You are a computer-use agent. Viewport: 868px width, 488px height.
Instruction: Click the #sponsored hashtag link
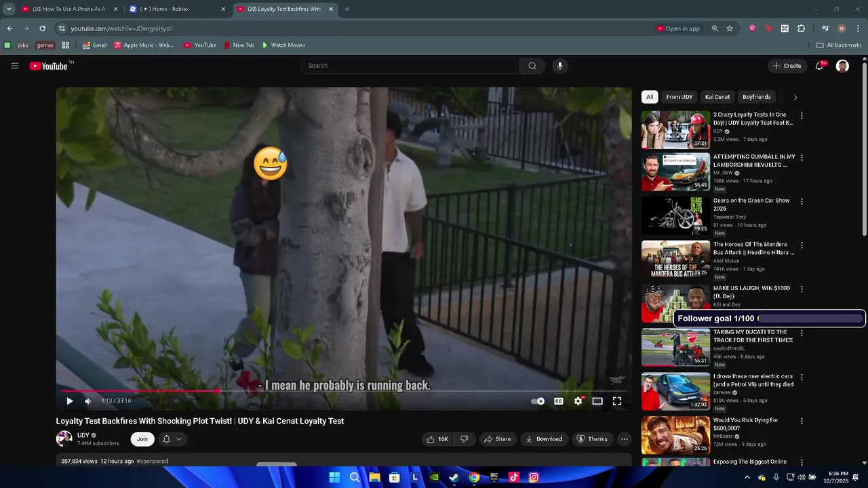click(152, 462)
